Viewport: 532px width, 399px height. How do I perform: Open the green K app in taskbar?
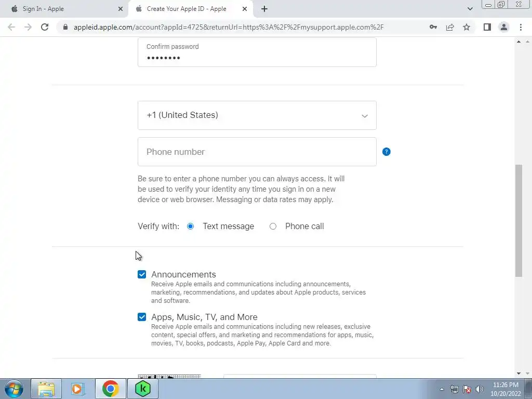(x=142, y=389)
